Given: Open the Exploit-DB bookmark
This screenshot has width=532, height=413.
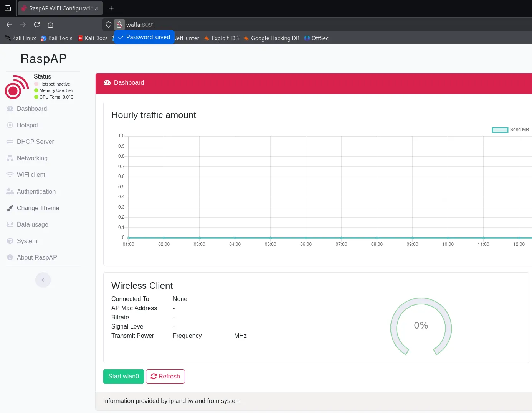Looking at the screenshot, I should (221, 38).
